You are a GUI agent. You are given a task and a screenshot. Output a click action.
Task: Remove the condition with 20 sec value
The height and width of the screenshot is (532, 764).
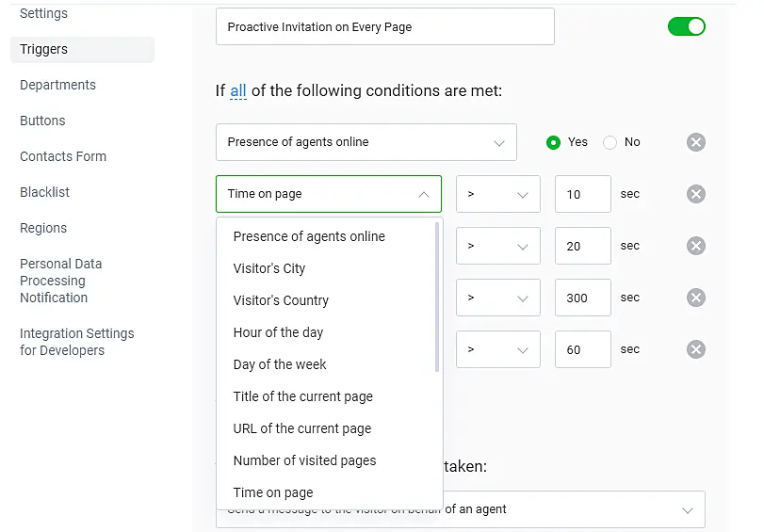click(x=695, y=246)
